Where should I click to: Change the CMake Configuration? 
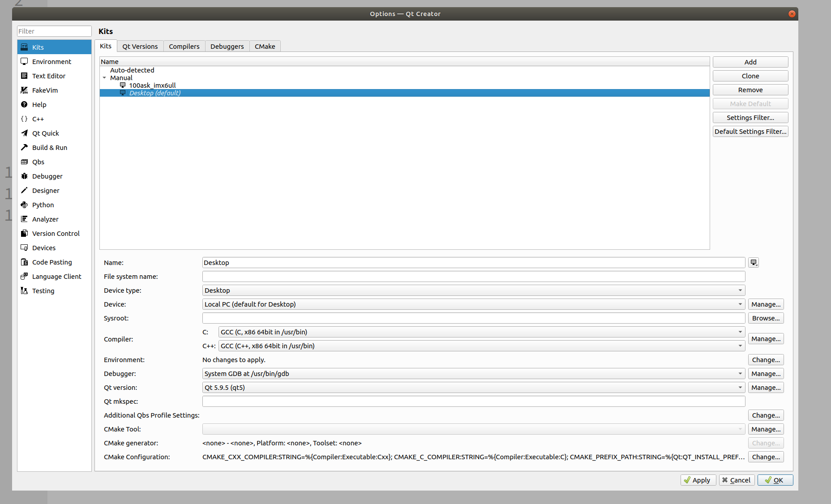766,457
